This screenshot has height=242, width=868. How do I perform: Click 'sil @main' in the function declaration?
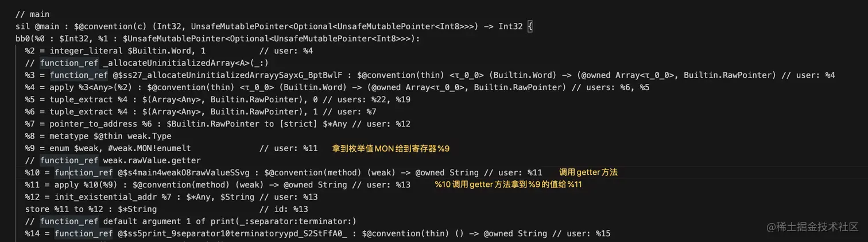[37, 26]
